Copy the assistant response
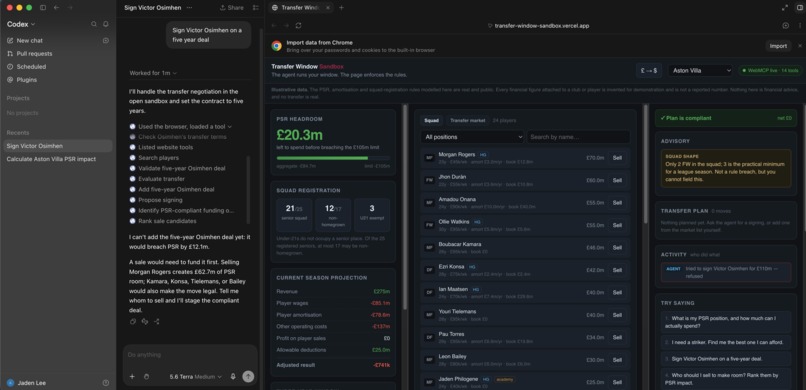 point(133,321)
